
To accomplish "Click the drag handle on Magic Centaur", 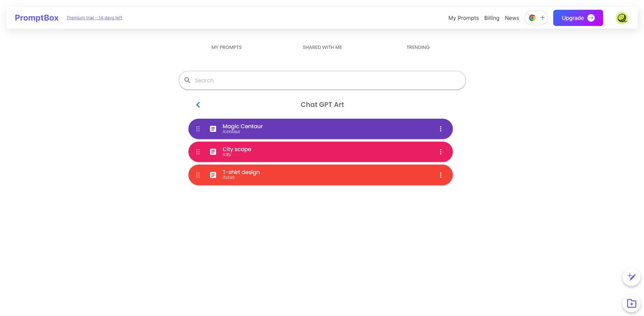I will point(198,129).
